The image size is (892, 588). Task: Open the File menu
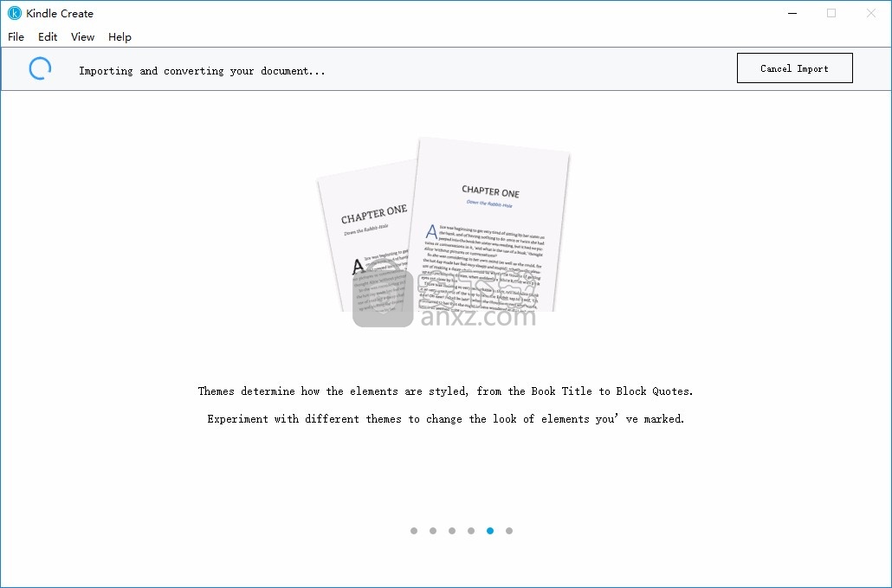point(16,37)
